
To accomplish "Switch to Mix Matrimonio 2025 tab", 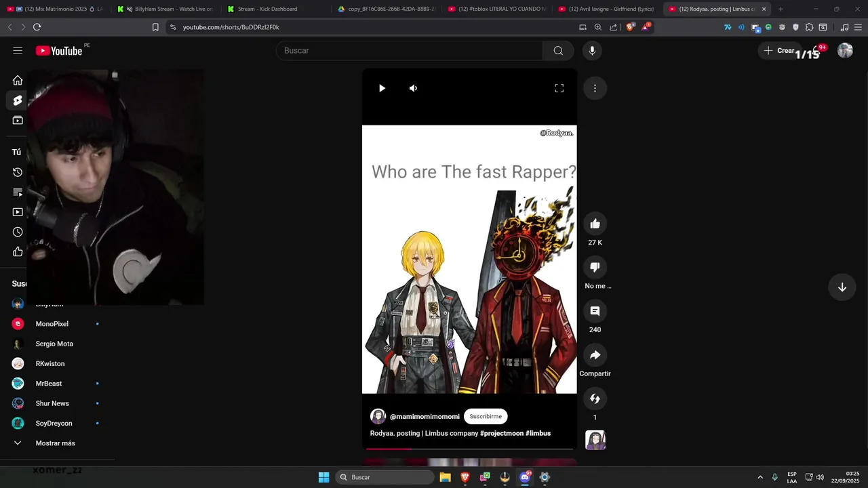I will coord(56,9).
